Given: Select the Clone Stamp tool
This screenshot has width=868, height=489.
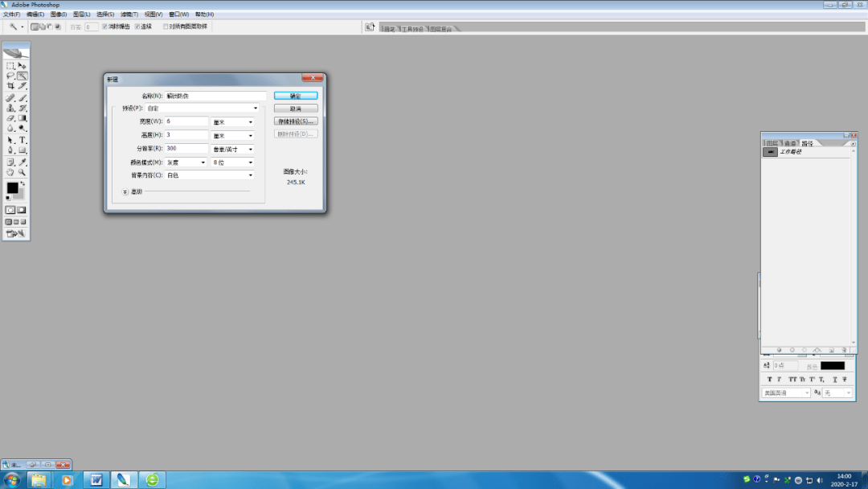Looking at the screenshot, I should pyautogui.click(x=10, y=108).
